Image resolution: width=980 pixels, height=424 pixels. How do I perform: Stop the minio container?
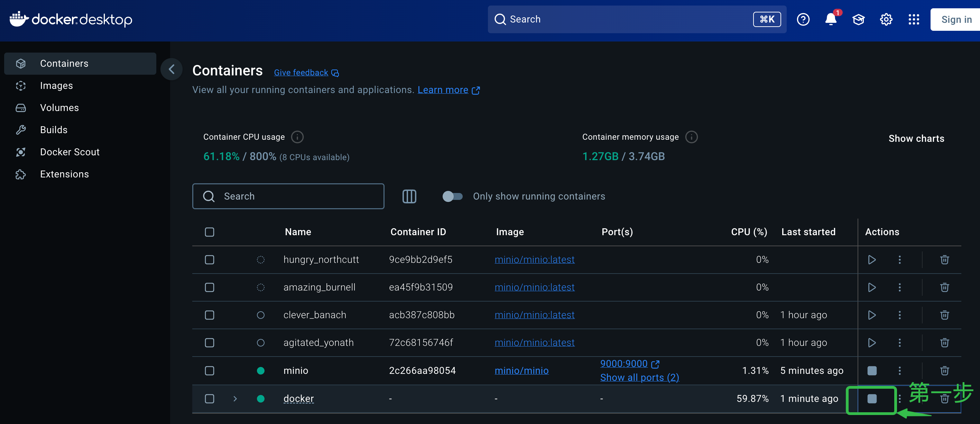pos(871,371)
